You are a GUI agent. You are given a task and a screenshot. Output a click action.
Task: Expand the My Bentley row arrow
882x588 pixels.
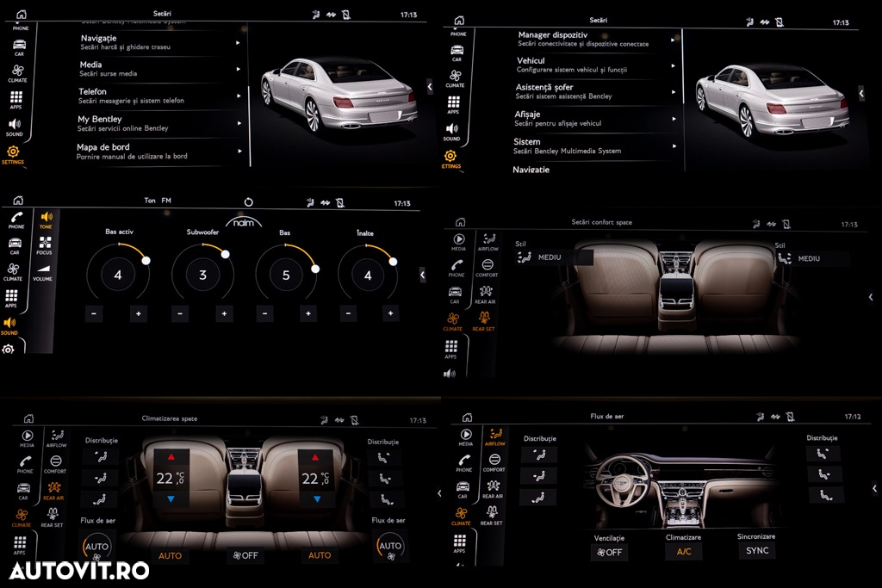[x=239, y=123]
